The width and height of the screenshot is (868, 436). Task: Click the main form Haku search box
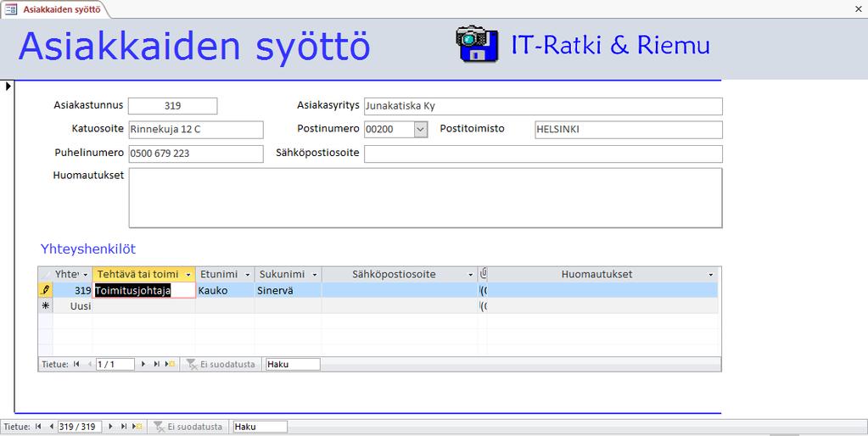pyautogui.click(x=260, y=427)
